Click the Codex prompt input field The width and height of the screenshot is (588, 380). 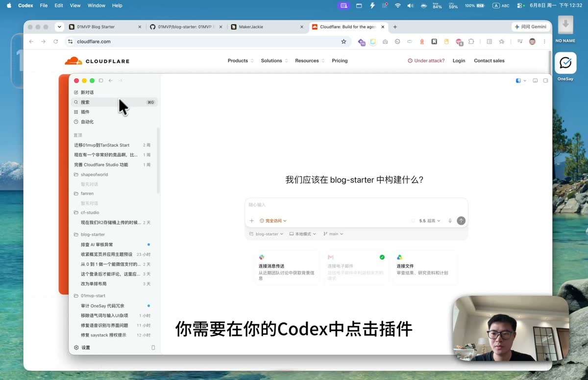[356, 205]
